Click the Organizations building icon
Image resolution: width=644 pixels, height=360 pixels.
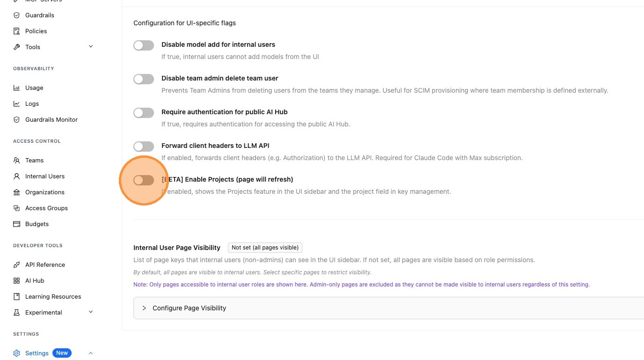tap(17, 192)
